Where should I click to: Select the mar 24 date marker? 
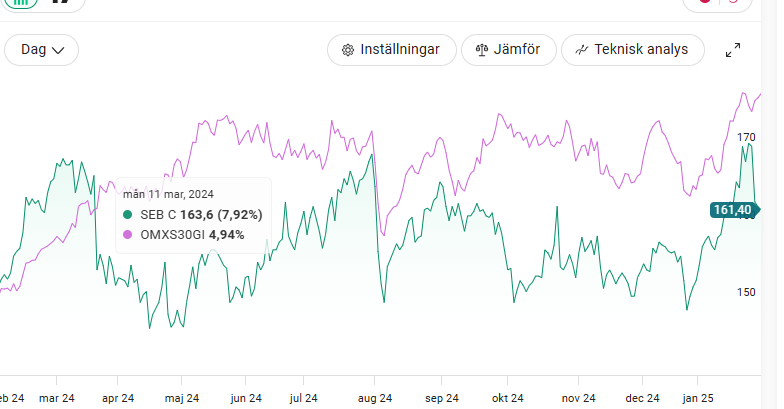(57, 398)
